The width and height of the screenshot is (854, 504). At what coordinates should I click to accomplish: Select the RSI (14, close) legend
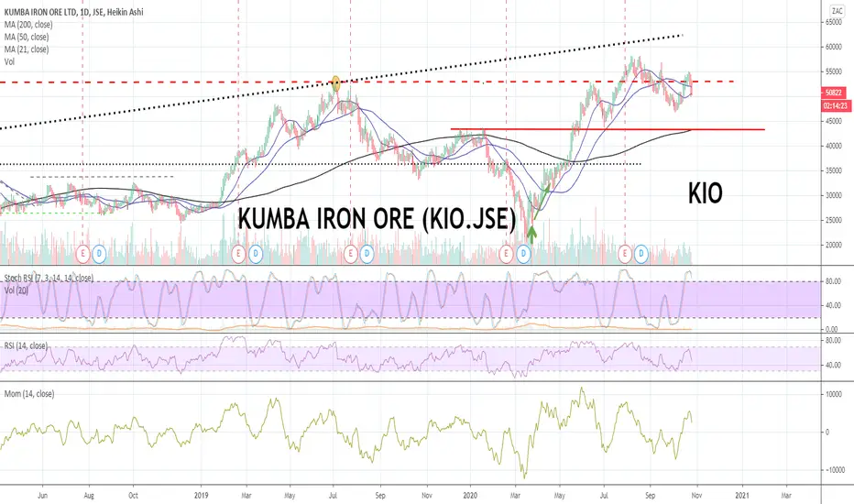coord(26,346)
